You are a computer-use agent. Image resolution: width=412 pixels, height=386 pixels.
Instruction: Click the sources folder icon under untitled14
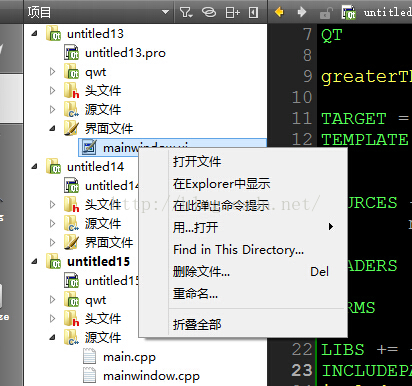[71, 223]
